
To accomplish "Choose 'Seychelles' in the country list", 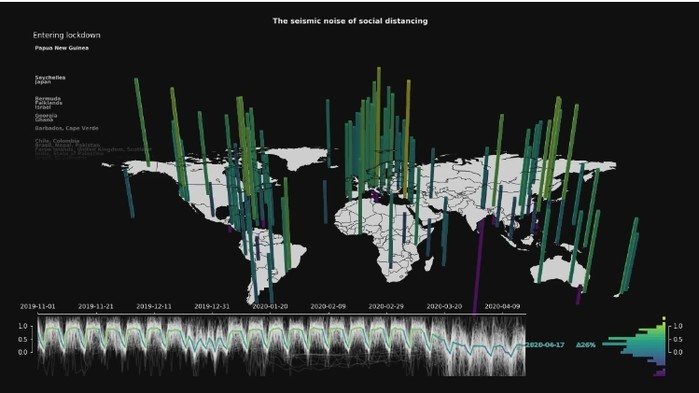I will pos(50,77).
